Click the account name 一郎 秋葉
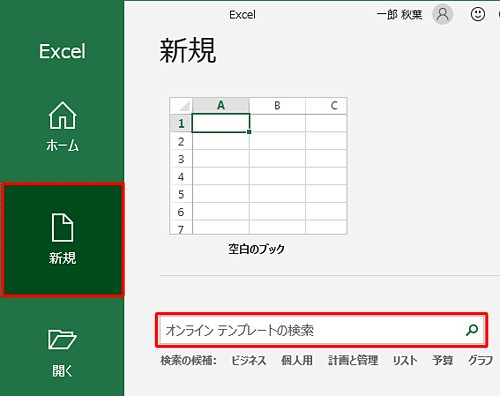 point(399,14)
